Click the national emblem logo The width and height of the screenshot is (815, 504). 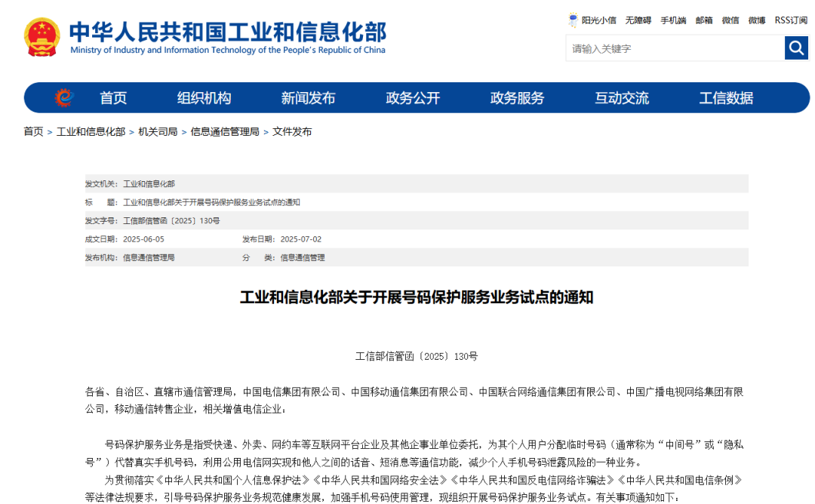click(42, 37)
